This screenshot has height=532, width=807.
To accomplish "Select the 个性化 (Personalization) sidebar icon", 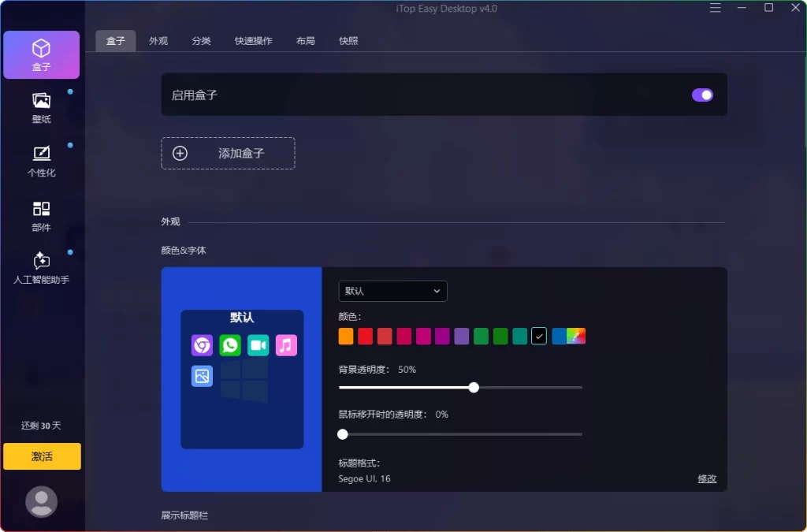I will pyautogui.click(x=41, y=162).
